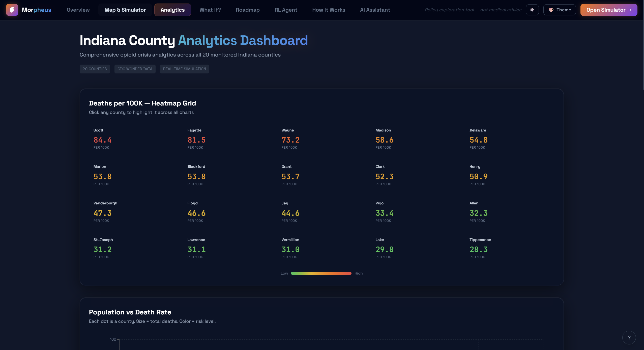Open the What If? page
This screenshot has width=644, height=350.
[210, 10]
